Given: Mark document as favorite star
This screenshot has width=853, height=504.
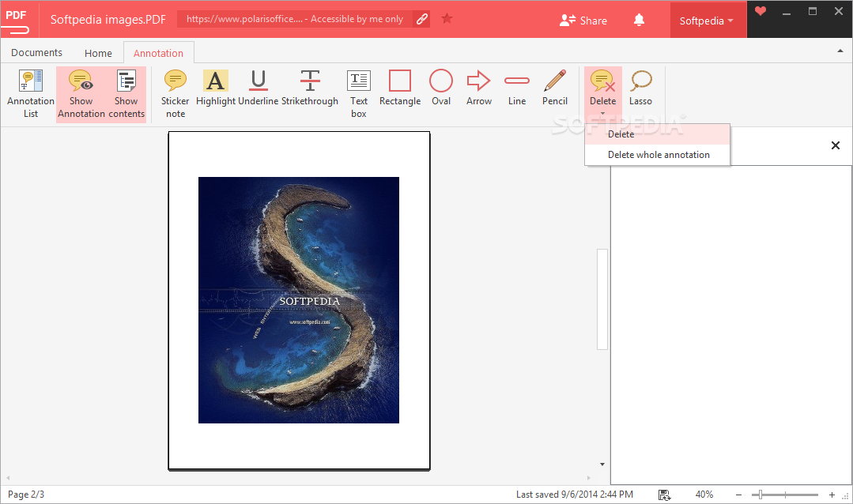Looking at the screenshot, I should point(447,19).
